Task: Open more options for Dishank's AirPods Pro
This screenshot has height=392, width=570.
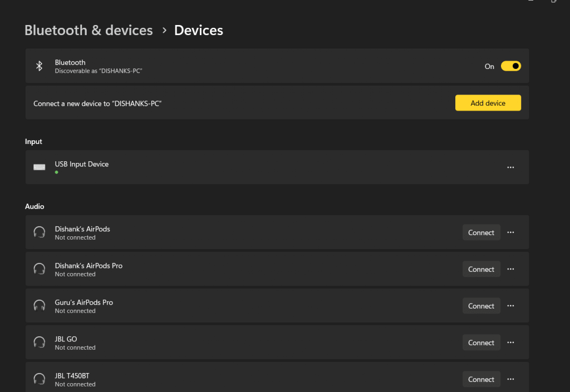Action: click(x=510, y=269)
